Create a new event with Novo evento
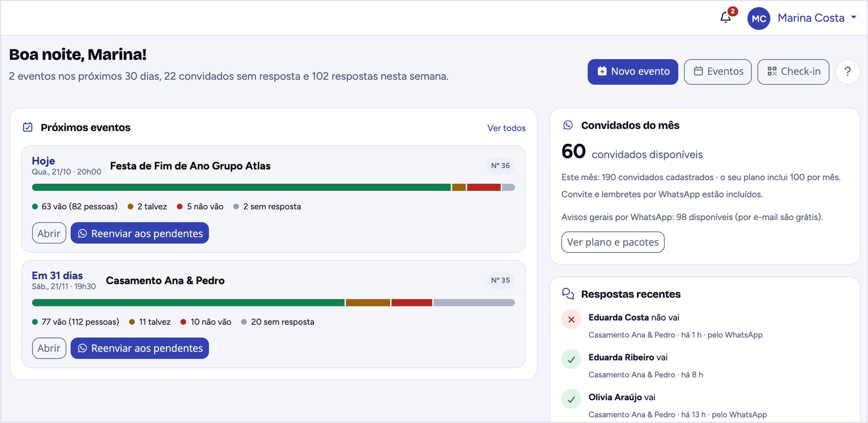This screenshot has width=868, height=423. (633, 72)
